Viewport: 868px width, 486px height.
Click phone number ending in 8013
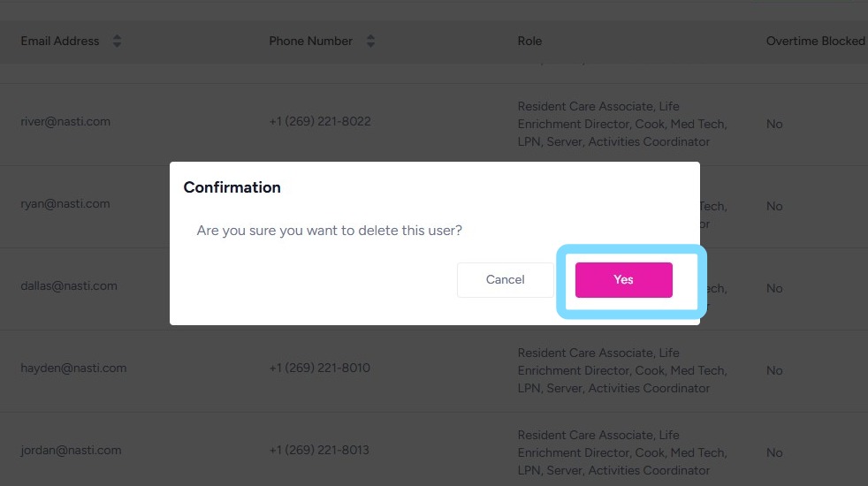click(x=320, y=451)
